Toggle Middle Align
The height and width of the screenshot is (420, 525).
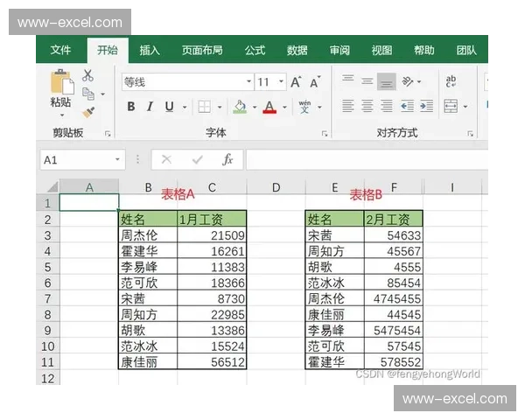tap(367, 81)
